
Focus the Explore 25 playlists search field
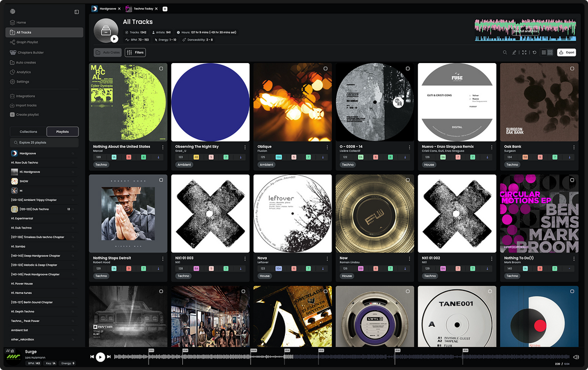44,143
